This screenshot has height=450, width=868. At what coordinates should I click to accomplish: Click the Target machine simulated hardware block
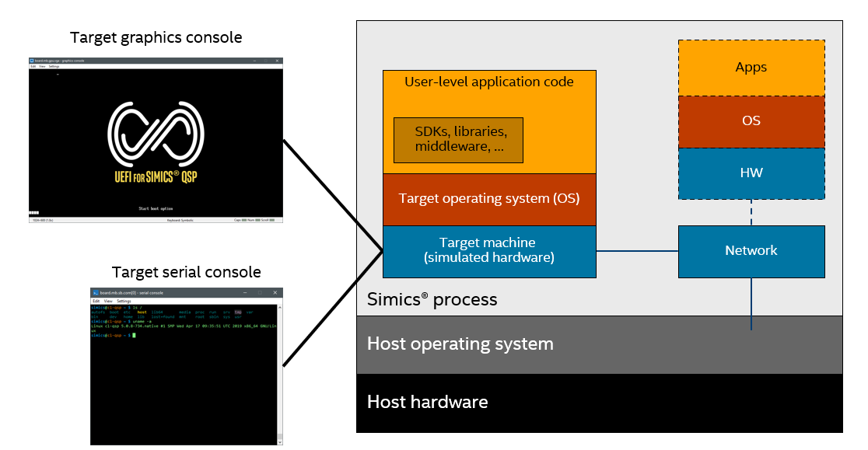pyautogui.click(x=489, y=252)
